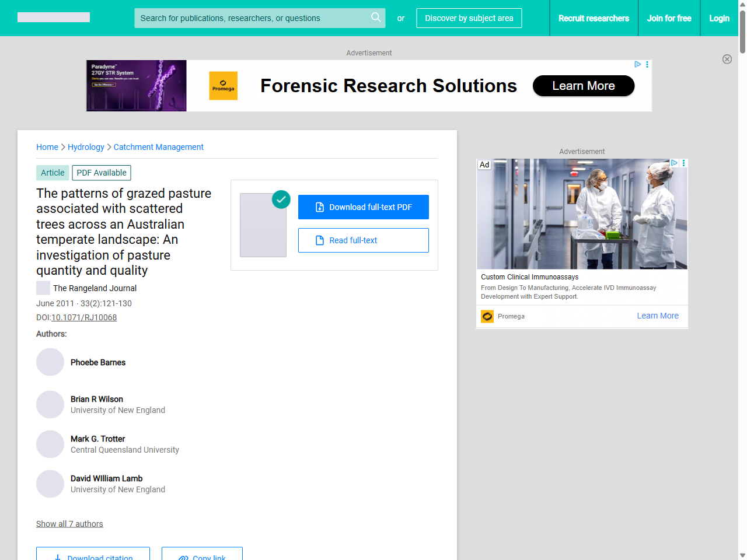Screen dimensions: 747x560
Task: Click Read full-text button
Action: coord(364,240)
